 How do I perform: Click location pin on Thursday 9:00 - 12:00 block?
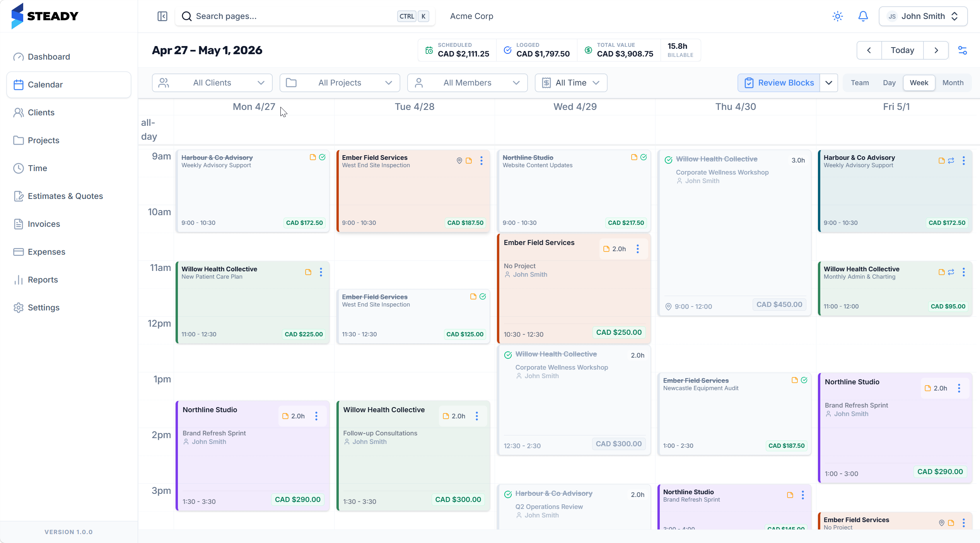coord(668,307)
